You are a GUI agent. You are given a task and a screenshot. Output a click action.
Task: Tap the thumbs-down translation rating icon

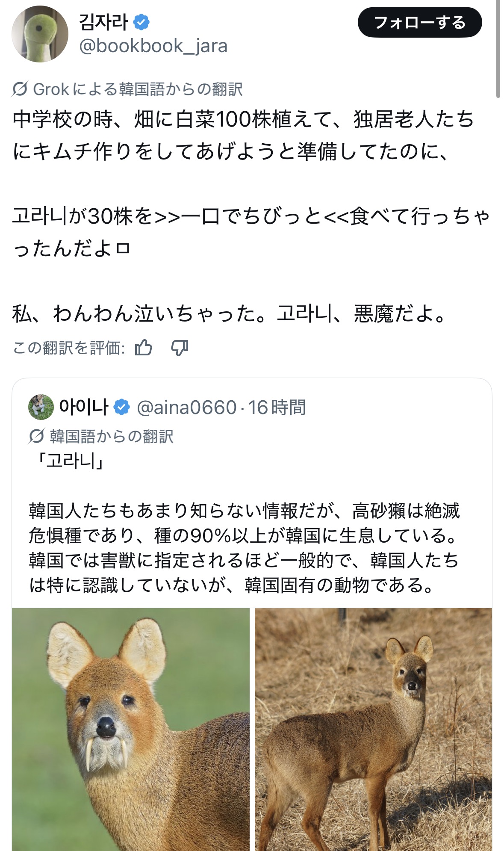pos(180,348)
